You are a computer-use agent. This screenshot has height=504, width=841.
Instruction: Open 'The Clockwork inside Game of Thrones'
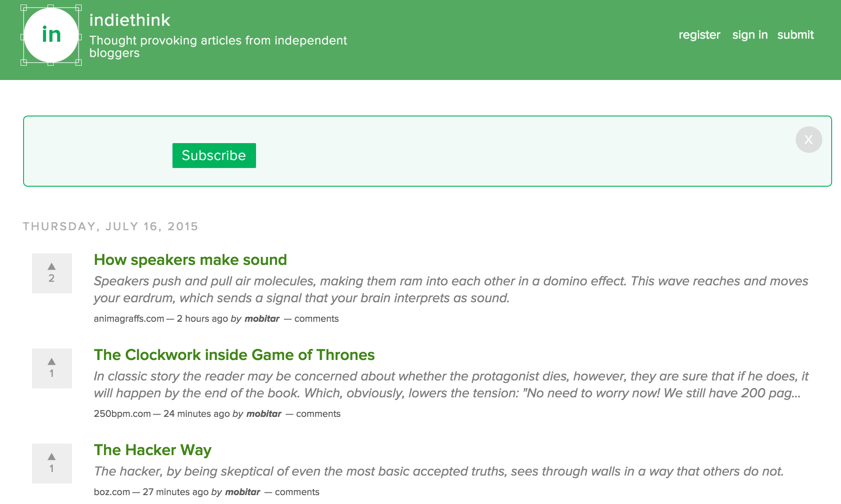point(234,355)
